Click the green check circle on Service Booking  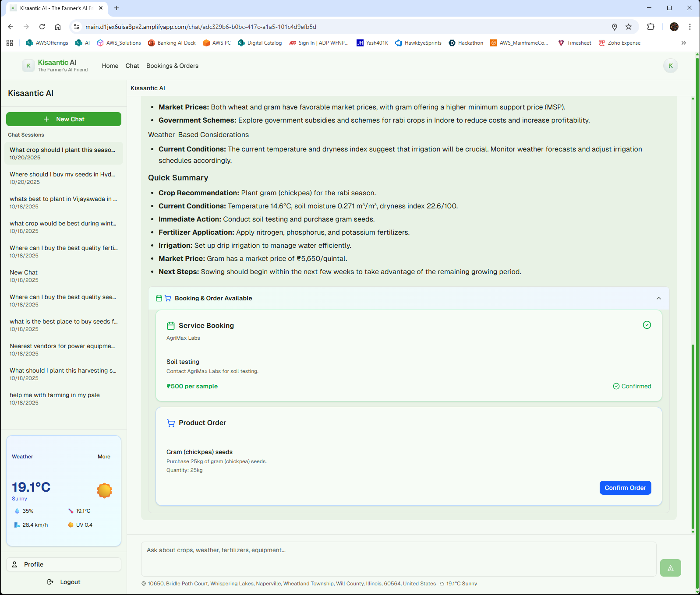pyautogui.click(x=647, y=325)
